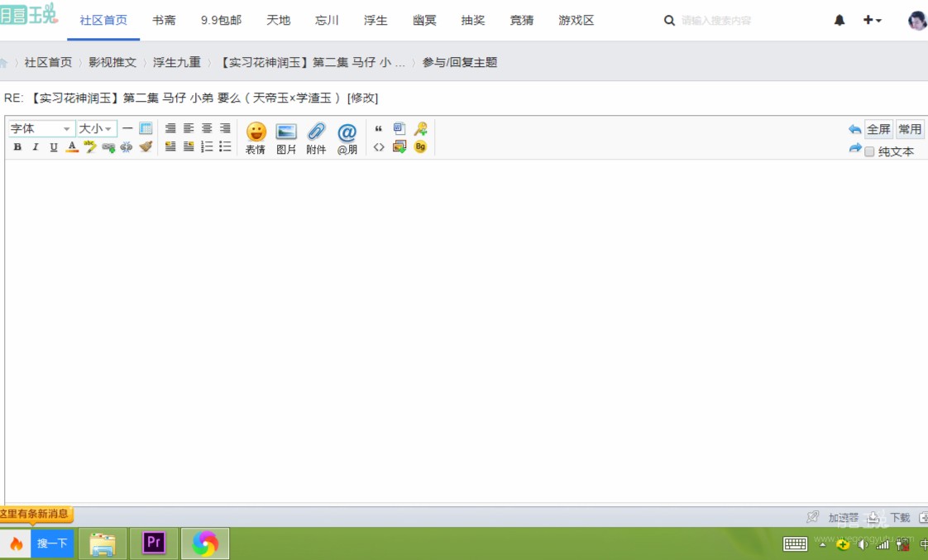
Task: Open the 游戏区 section
Action: tap(575, 20)
